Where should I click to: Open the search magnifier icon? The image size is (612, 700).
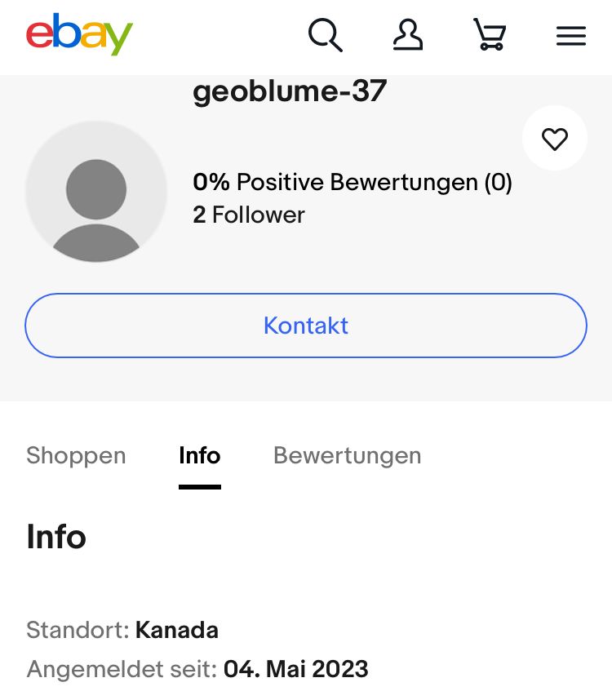coord(325,36)
